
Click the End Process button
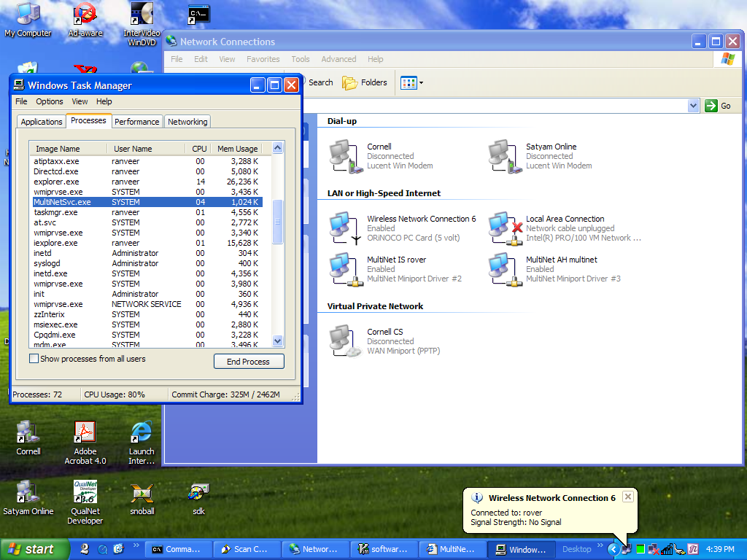point(249,362)
